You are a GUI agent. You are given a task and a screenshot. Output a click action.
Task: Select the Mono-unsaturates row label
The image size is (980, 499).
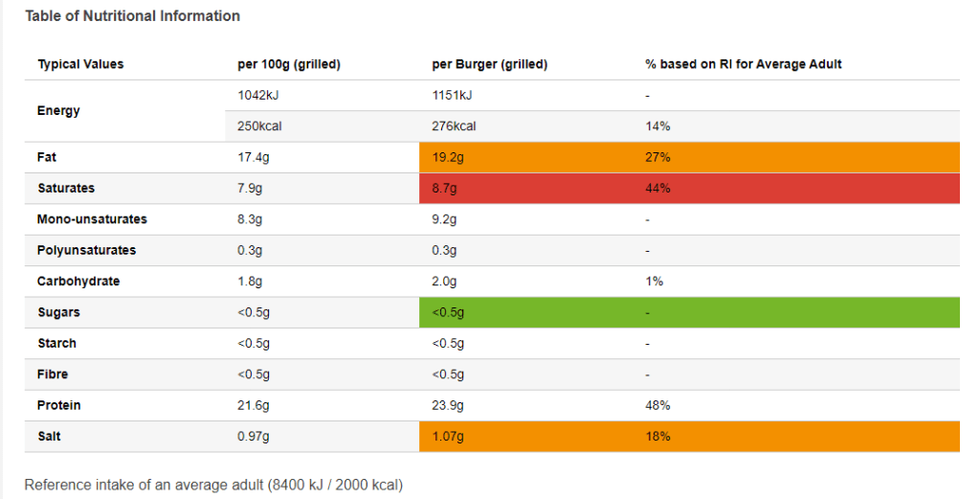click(x=92, y=219)
